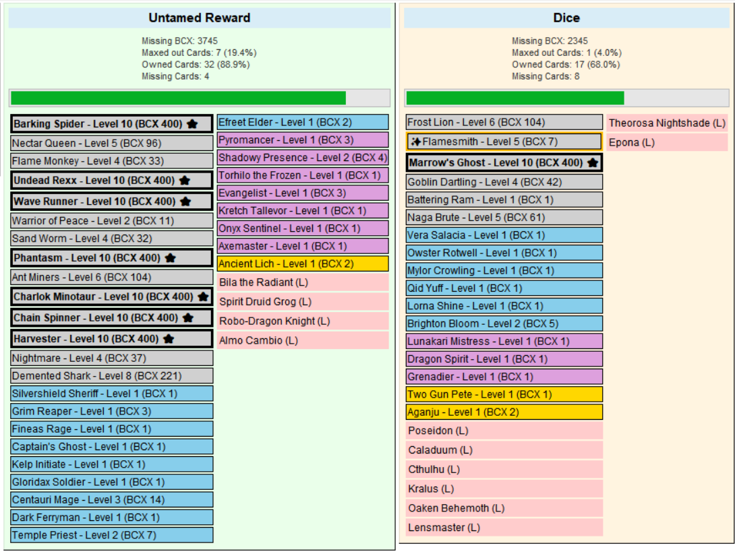Select missing card Theorosa Nightshade (L)
Screen dimensions: 735x560
pos(667,123)
